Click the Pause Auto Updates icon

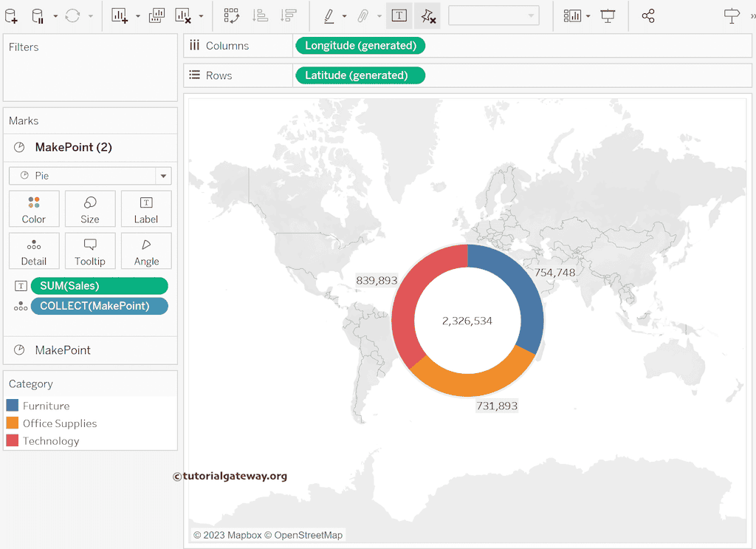38,16
